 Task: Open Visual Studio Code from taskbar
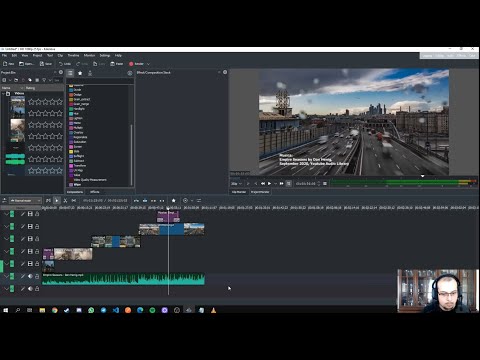pos(116,310)
